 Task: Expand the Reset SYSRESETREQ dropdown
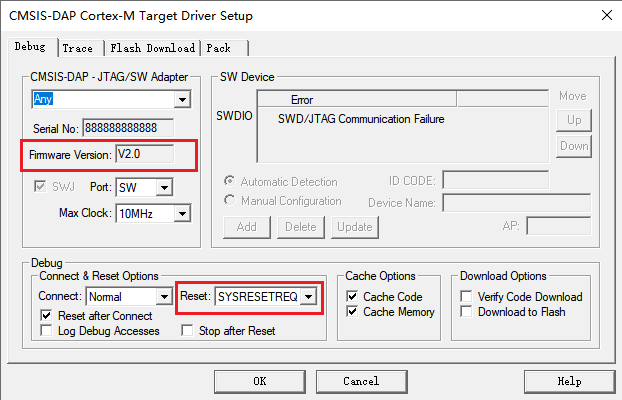(x=309, y=297)
